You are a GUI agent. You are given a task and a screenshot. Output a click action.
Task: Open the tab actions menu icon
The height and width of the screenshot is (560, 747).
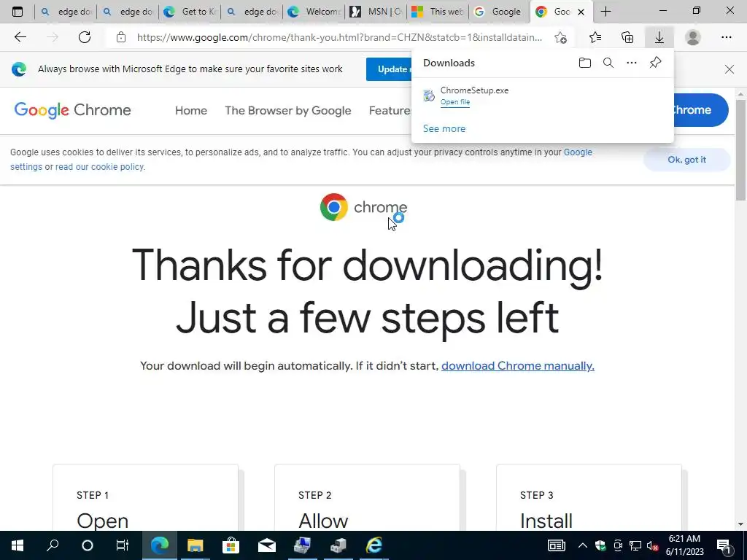click(18, 12)
